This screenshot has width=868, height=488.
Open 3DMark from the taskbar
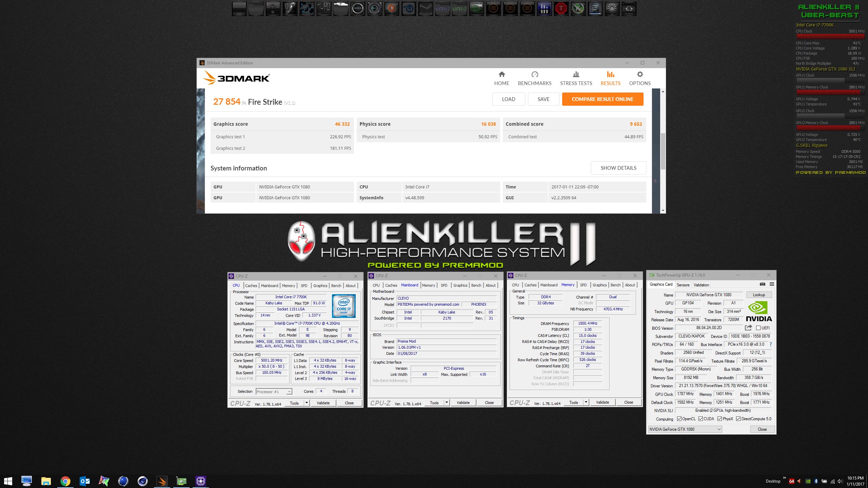tap(162, 481)
